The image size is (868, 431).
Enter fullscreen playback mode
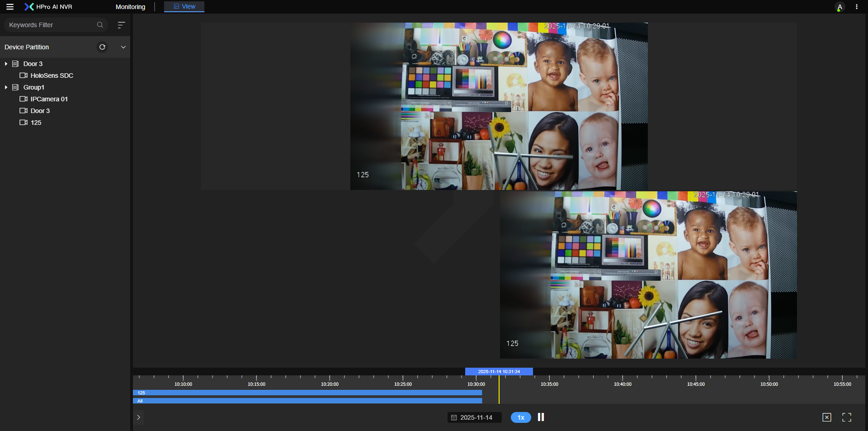tap(846, 417)
